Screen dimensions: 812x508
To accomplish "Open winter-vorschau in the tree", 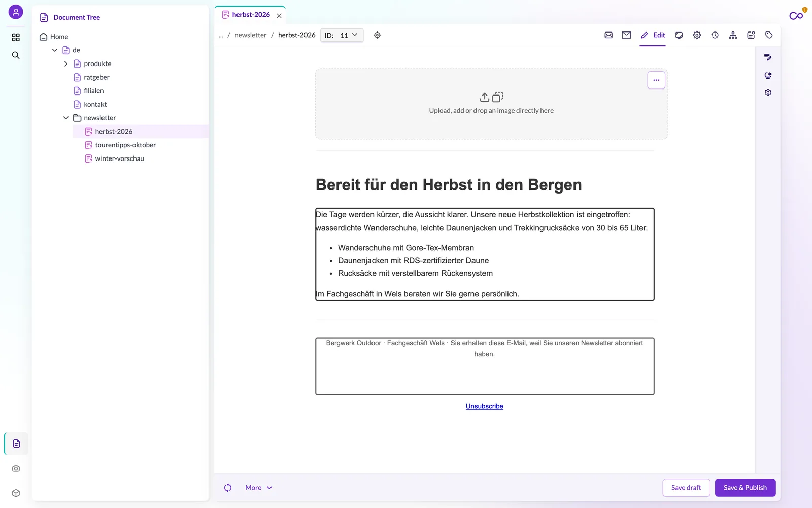I will click(119, 158).
